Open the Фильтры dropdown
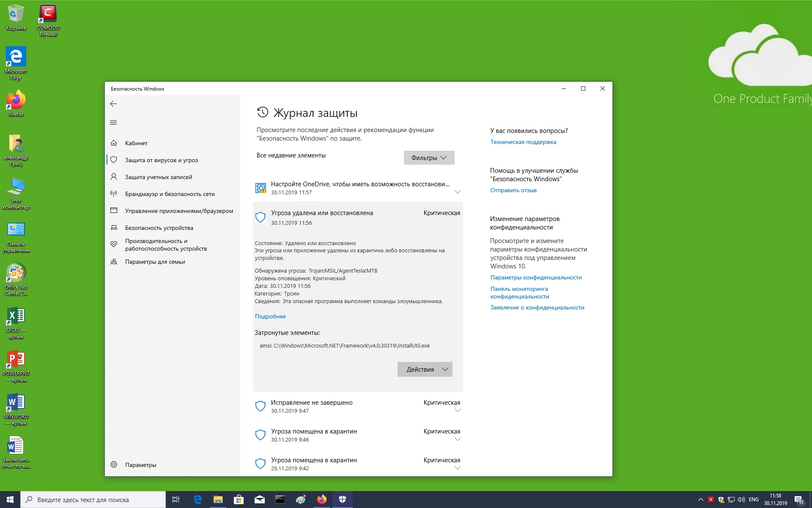The height and width of the screenshot is (508, 812). pyautogui.click(x=429, y=158)
